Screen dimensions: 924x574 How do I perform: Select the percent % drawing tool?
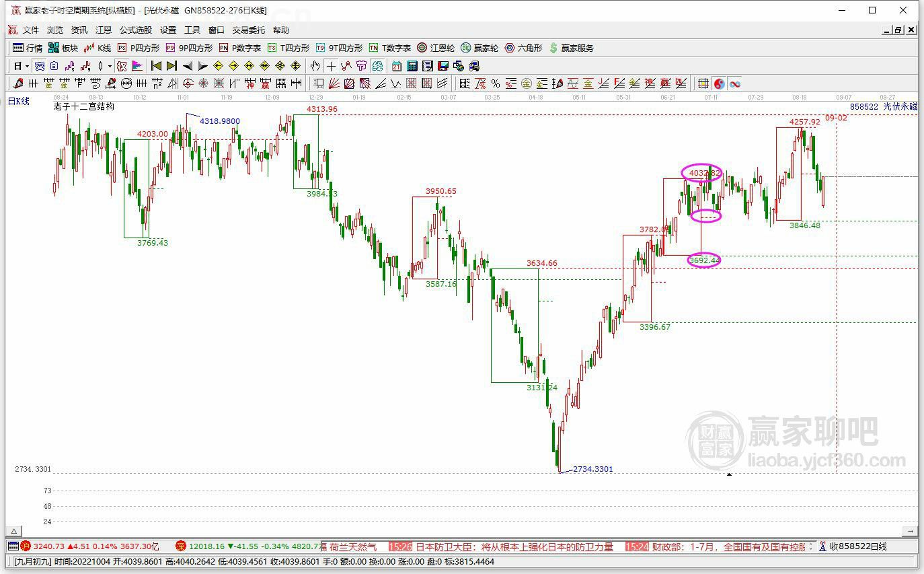point(496,83)
